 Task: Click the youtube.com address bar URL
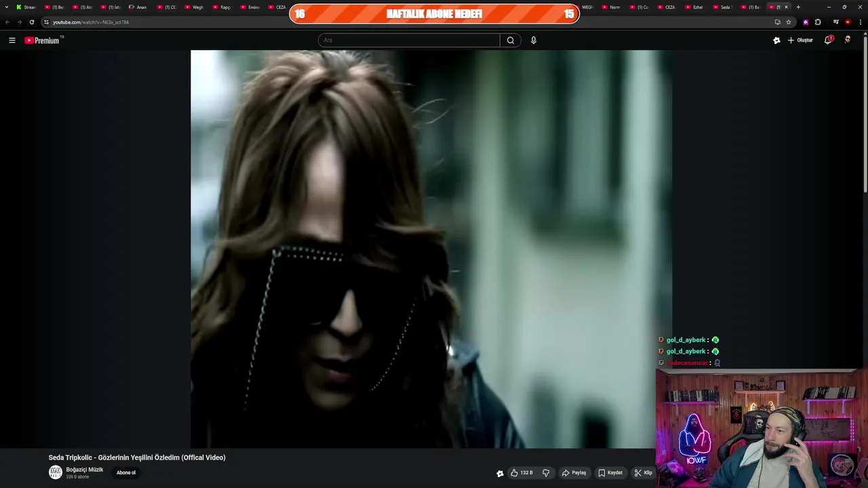(x=91, y=22)
